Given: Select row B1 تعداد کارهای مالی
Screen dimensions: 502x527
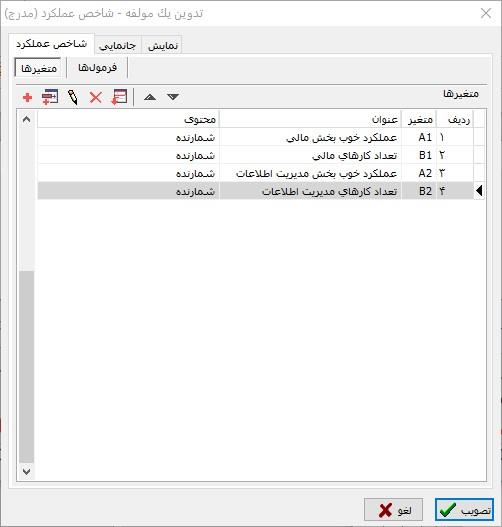Looking at the screenshot, I should point(261,155).
